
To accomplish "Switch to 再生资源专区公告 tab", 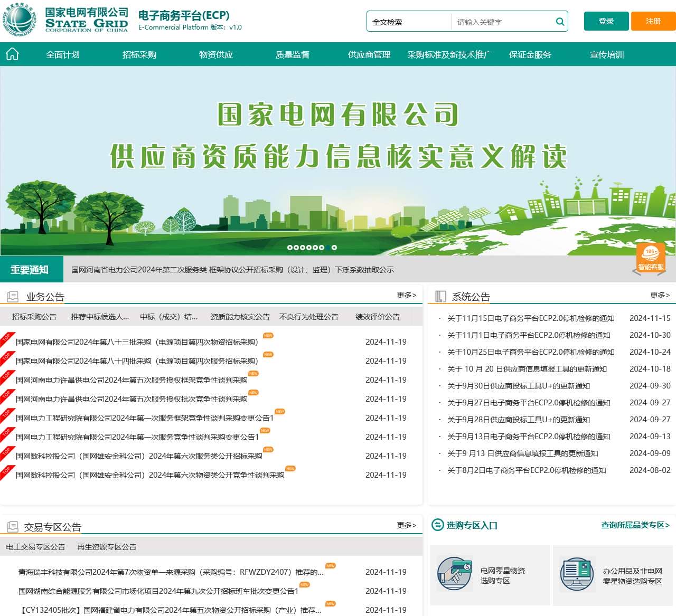I will pyautogui.click(x=108, y=547).
